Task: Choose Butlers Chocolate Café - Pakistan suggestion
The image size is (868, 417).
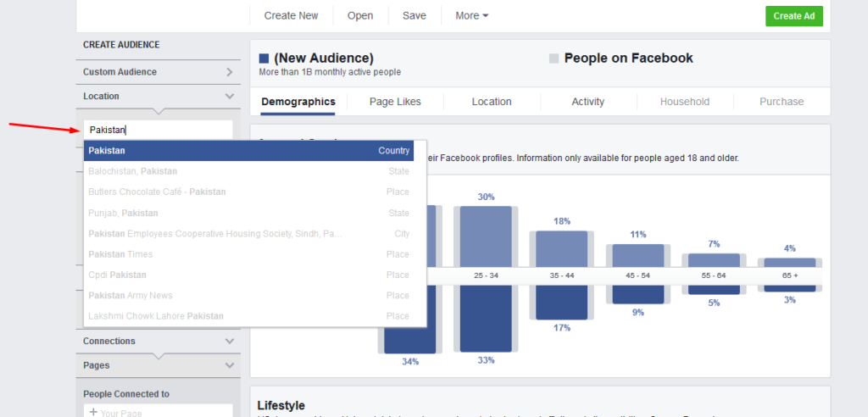Action: coord(248,192)
